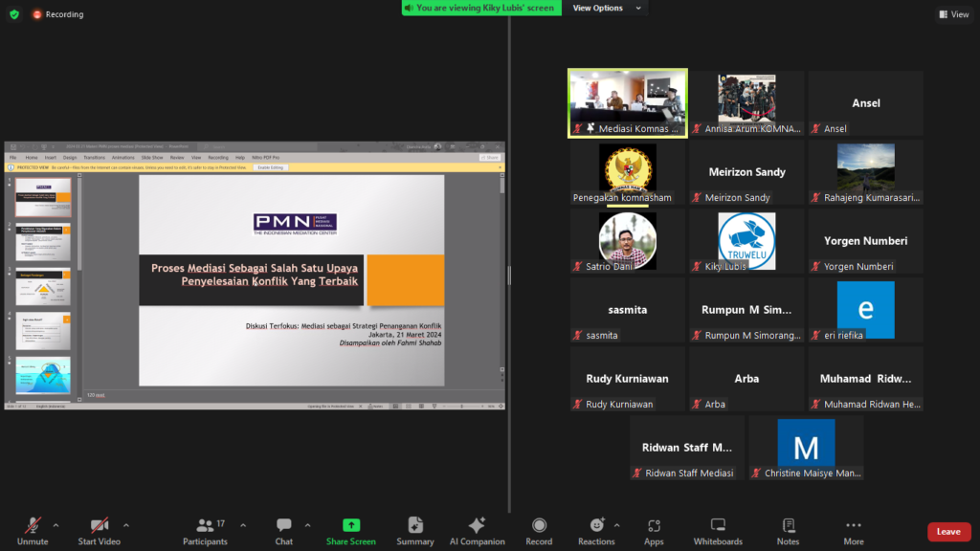Select slide 2 thumbnail in PowerPoint

[x=43, y=242]
